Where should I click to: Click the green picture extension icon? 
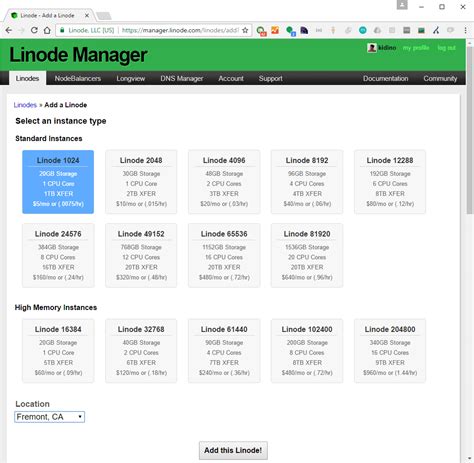coord(421,30)
